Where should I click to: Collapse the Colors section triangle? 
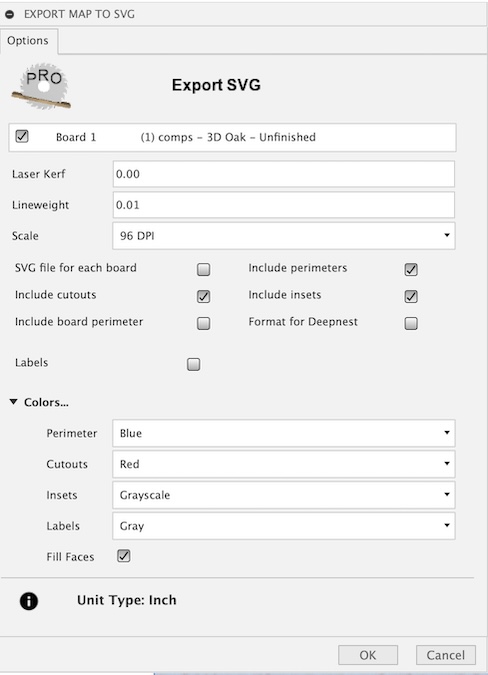click(x=13, y=402)
